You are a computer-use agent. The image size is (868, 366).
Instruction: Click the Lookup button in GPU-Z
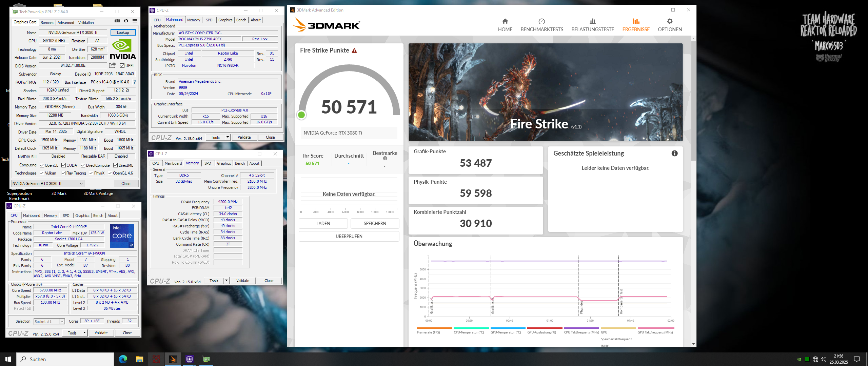coord(123,33)
